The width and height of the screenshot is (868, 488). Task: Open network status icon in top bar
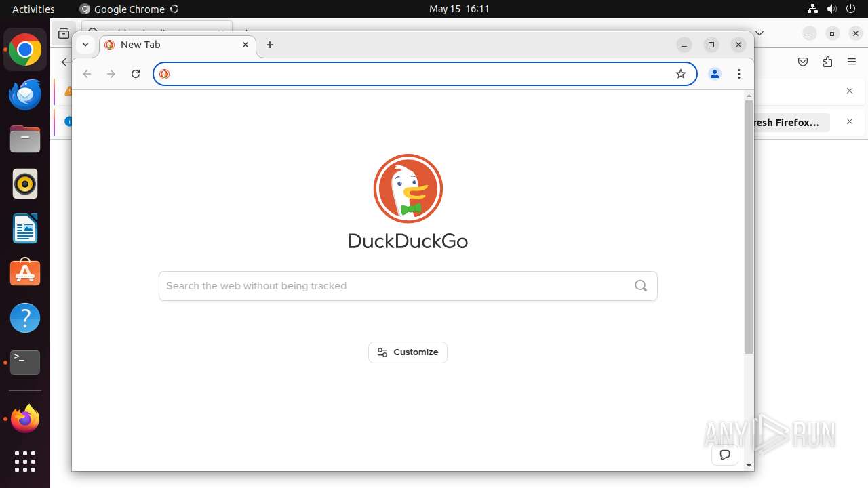click(x=813, y=9)
